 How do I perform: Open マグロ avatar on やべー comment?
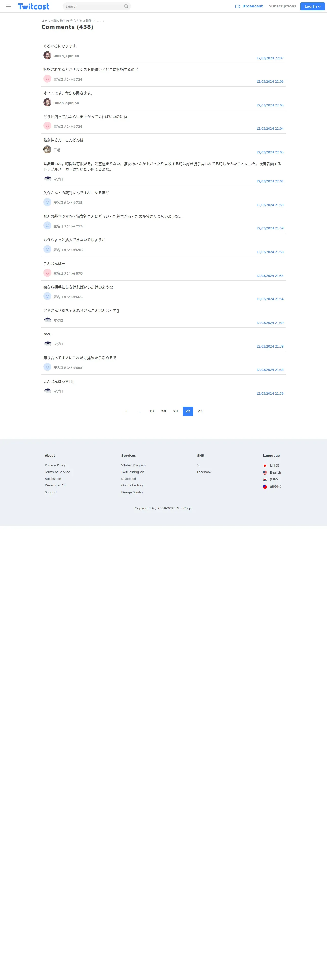(47, 343)
